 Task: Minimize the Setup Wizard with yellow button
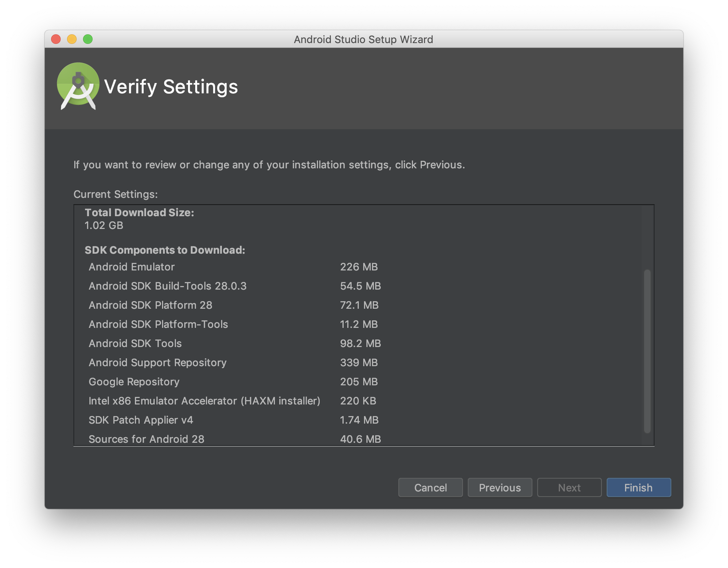pos(72,39)
